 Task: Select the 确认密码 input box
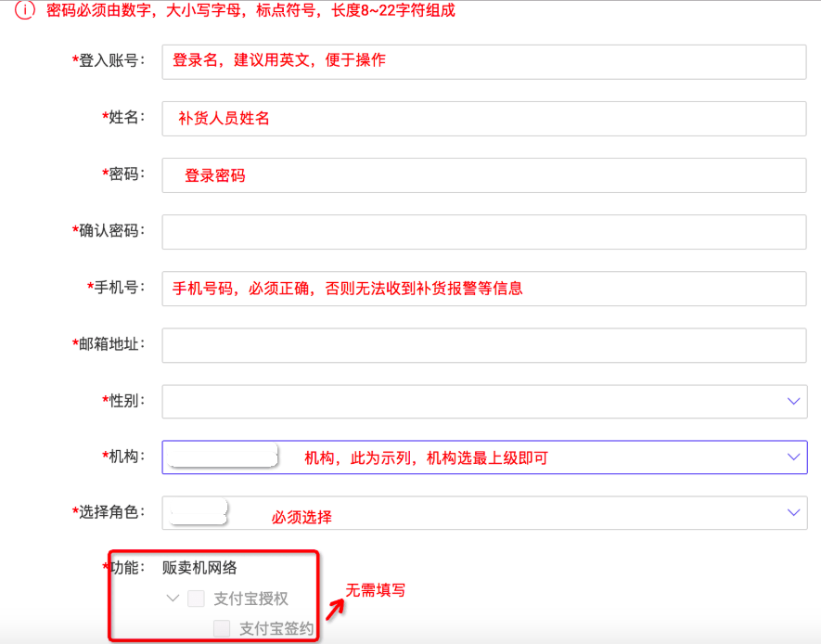tap(484, 232)
